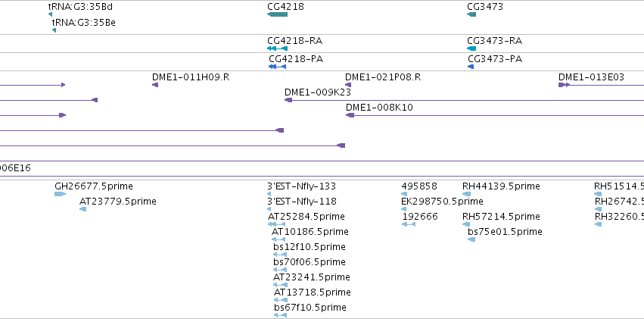Select the DME1-011H09.R clone label
Viewport: 644px width, 319px height.
tap(191, 77)
